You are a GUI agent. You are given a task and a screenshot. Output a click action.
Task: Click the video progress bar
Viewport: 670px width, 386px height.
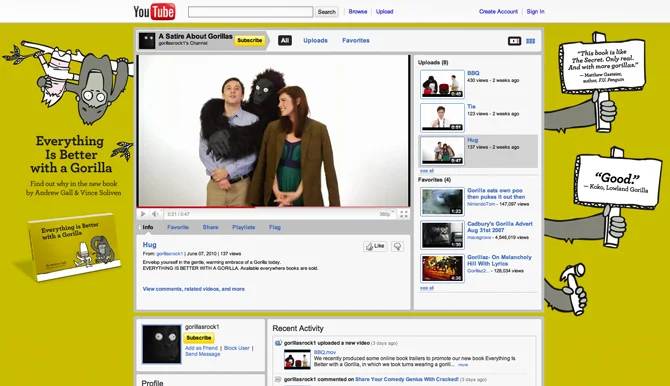point(273,207)
